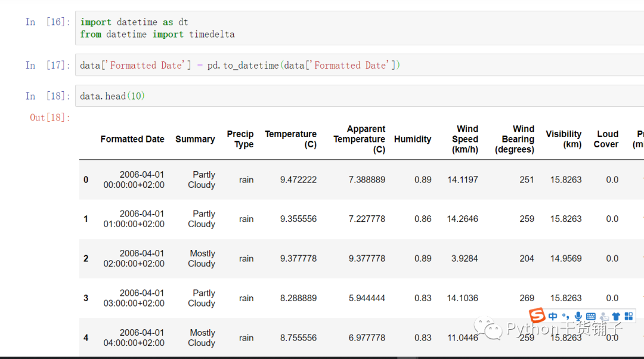Screen dimensions: 644x359
Task: Select the In [17] prompt
Action: (48, 65)
